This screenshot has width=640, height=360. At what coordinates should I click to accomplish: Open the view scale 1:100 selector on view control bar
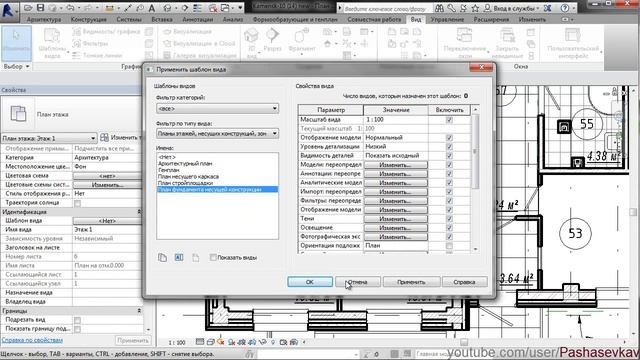[177, 342]
